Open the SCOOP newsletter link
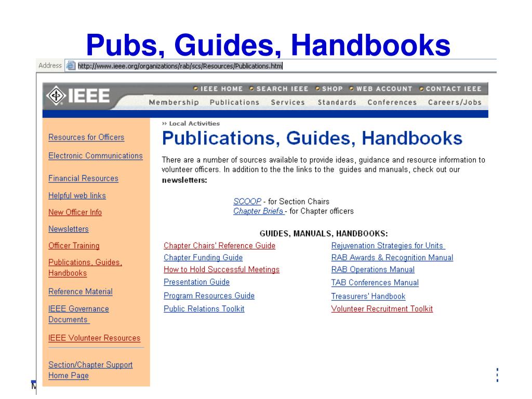The height and width of the screenshot is (399, 532). coord(247,202)
